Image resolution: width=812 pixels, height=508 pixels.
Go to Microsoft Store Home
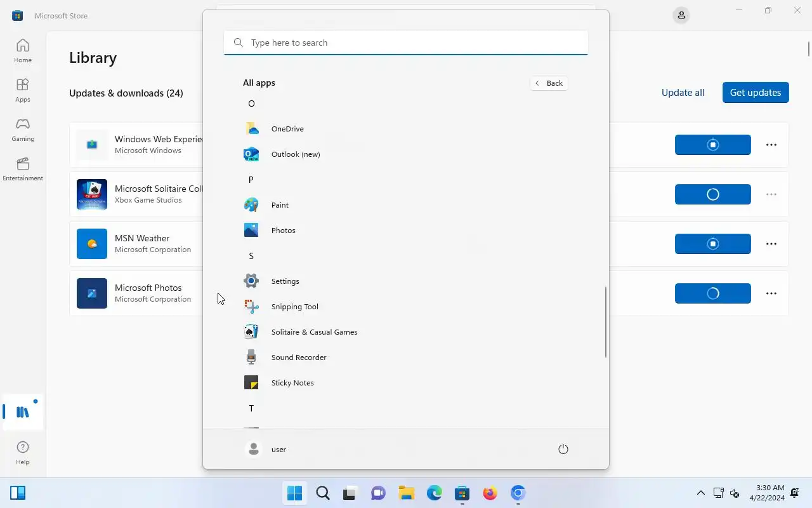pyautogui.click(x=23, y=51)
